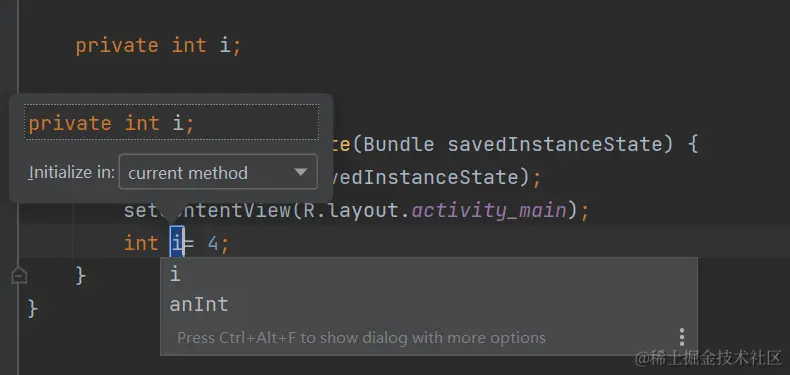Viewport: 790px width, 375px height.
Task: Click the Bundle type in the method signature
Action: (x=399, y=145)
